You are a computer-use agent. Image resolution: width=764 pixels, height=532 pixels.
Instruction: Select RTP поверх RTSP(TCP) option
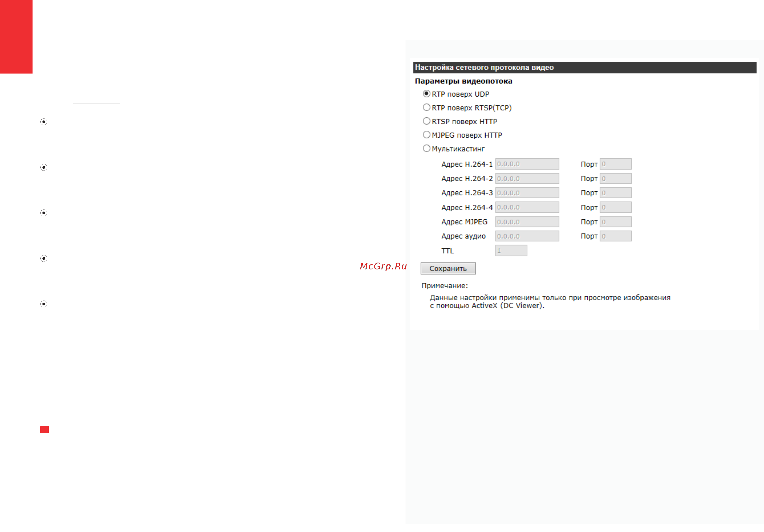coord(426,107)
